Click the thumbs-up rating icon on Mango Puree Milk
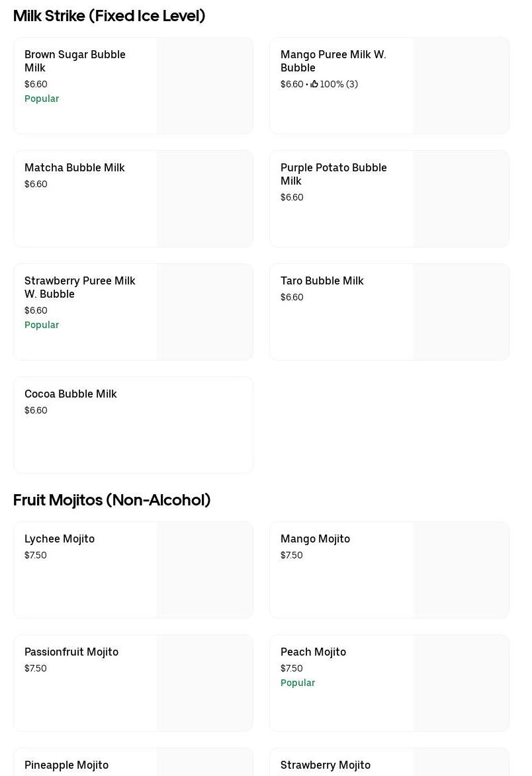 click(x=314, y=84)
